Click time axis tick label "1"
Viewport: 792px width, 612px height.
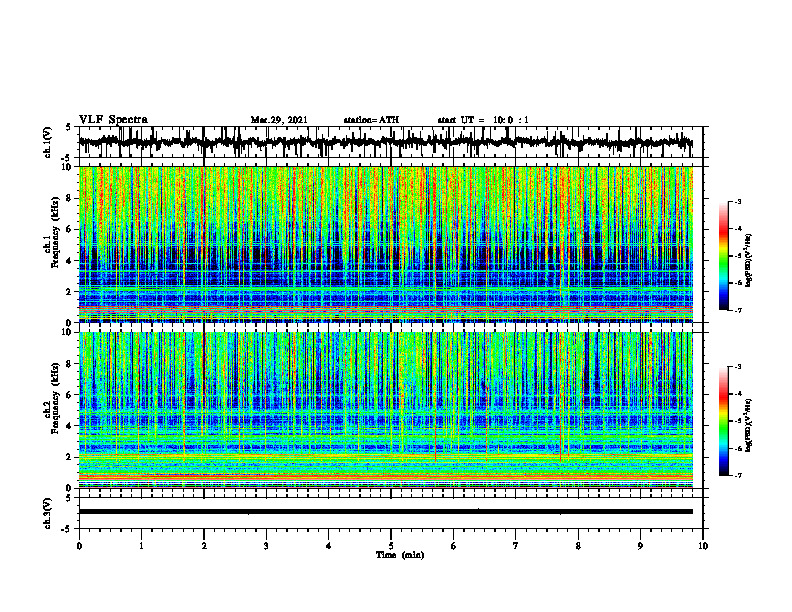(x=141, y=546)
